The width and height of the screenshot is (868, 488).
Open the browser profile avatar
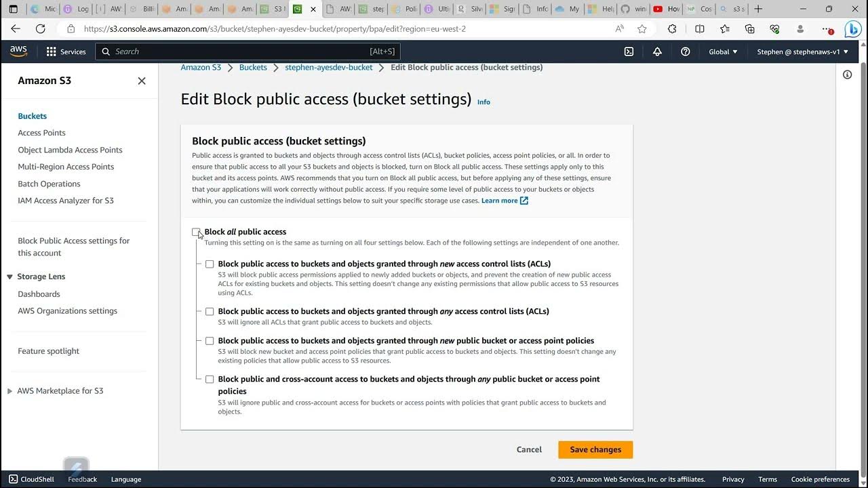point(800,28)
